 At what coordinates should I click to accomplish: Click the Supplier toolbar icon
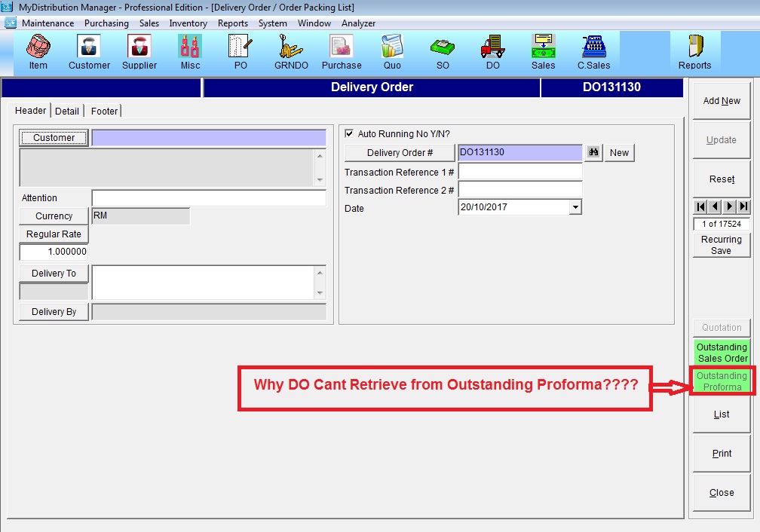tap(139, 51)
